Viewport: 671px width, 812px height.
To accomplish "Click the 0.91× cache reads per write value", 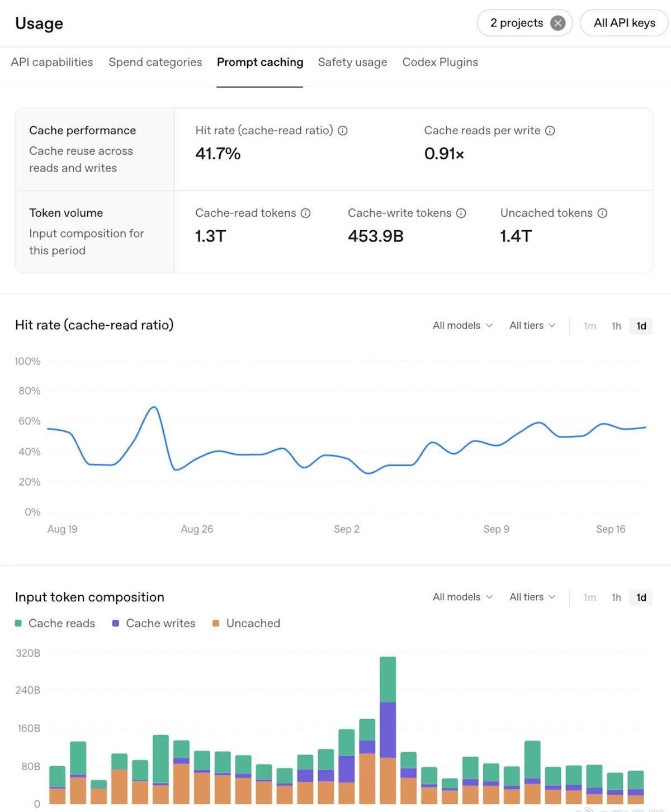I will (445, 154).
